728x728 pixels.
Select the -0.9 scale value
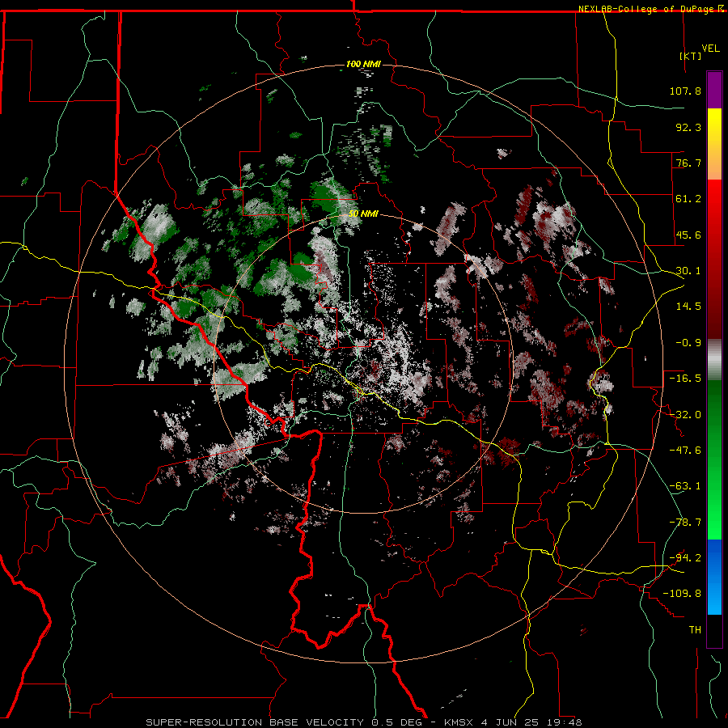tap(688, 343)
